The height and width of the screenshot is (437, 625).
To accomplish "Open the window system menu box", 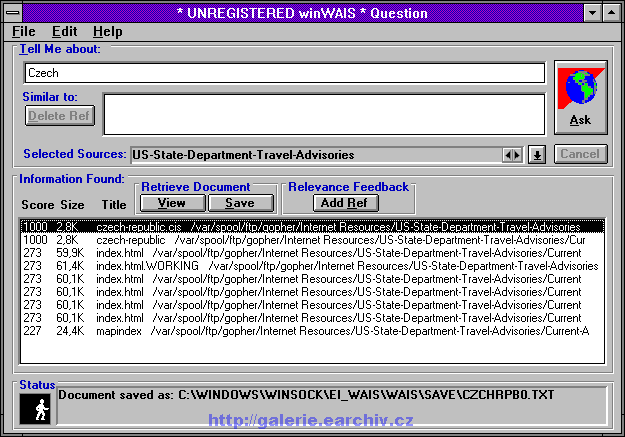I will pyautogui.click(x=13, y=12).
